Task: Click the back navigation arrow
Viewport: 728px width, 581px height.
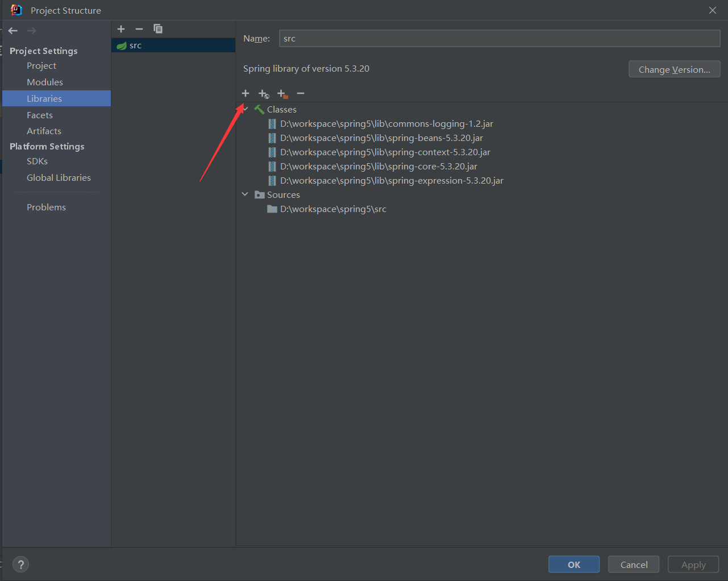Action: (13, 31)
